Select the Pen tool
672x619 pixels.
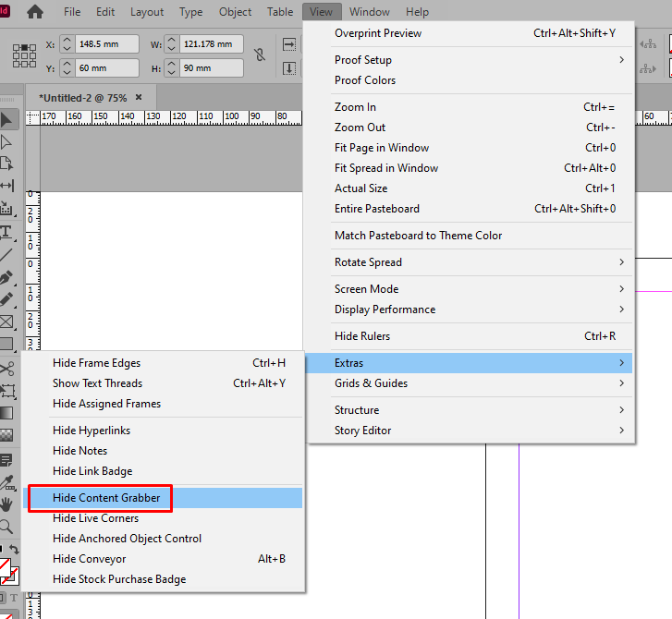(6, 277)
